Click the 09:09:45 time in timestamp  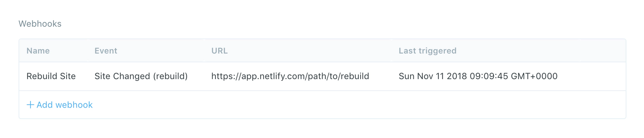(x=488, y=76)
